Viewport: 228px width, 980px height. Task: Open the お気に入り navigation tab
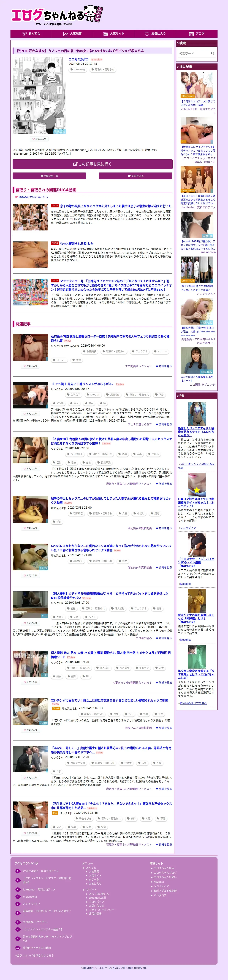click(155, 34)
